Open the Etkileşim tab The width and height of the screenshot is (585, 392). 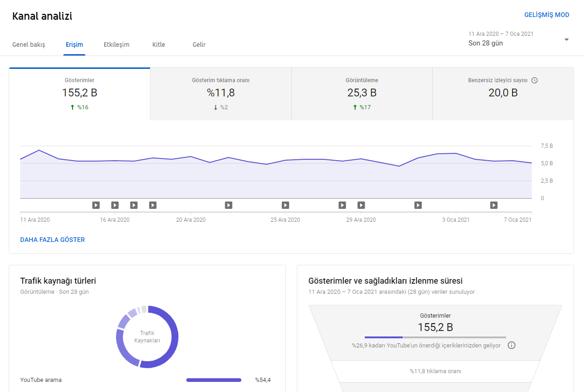coord(117,45)
